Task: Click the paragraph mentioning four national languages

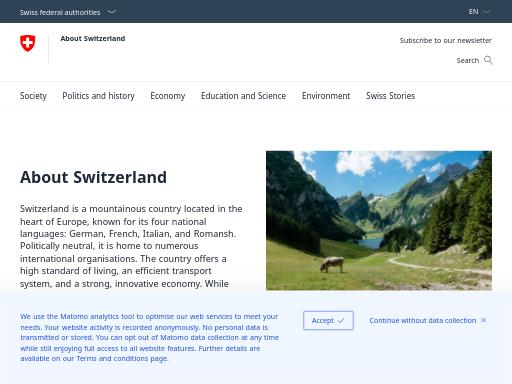Action: (131, 246)
